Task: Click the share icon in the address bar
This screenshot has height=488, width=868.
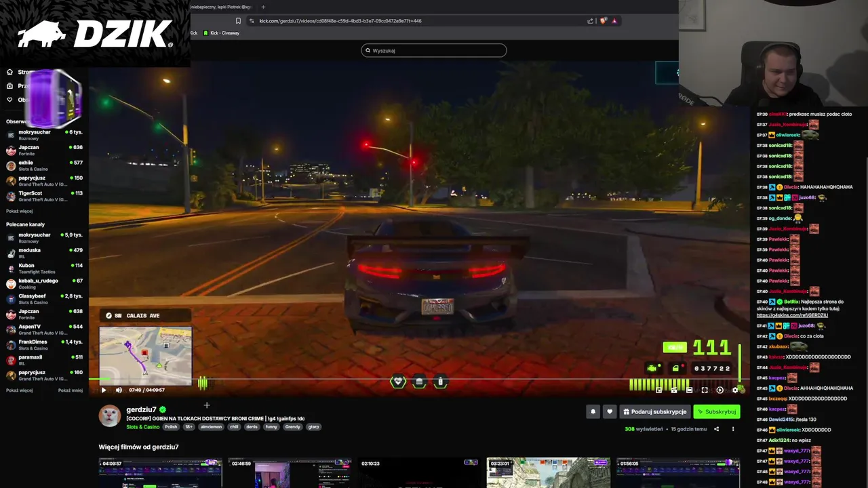Action: coord(590,20)
